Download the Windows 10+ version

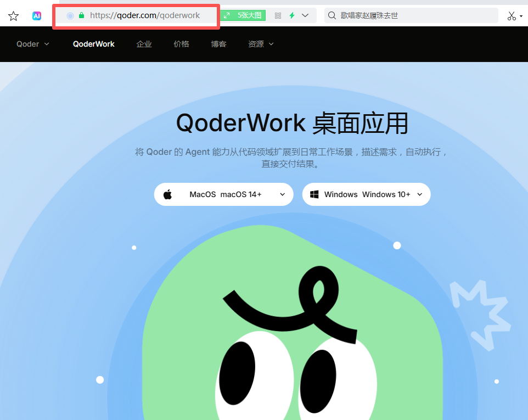(367, 194)
